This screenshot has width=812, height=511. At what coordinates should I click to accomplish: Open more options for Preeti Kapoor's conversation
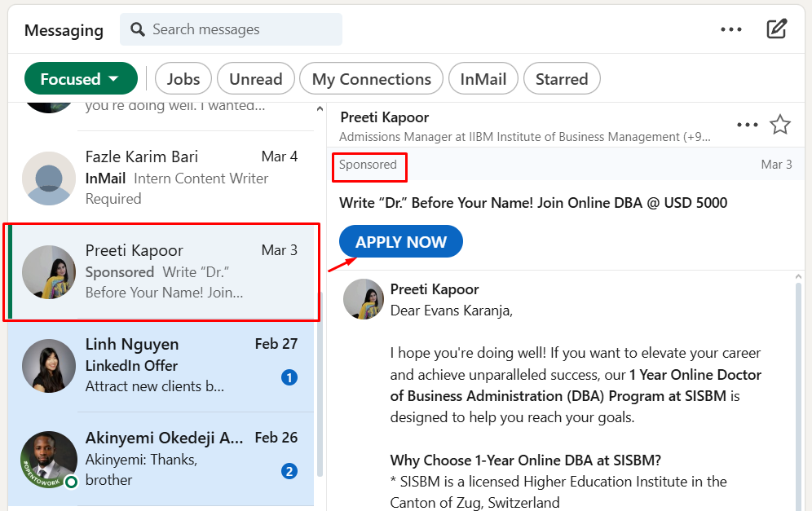747,125
